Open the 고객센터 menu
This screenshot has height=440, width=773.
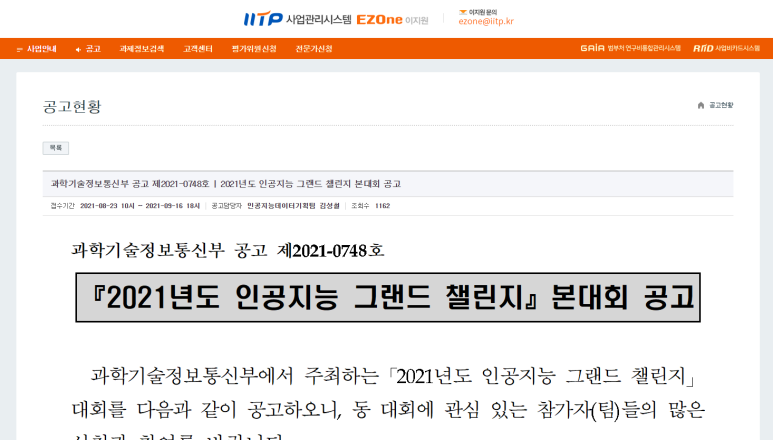(x=198, y=49)
